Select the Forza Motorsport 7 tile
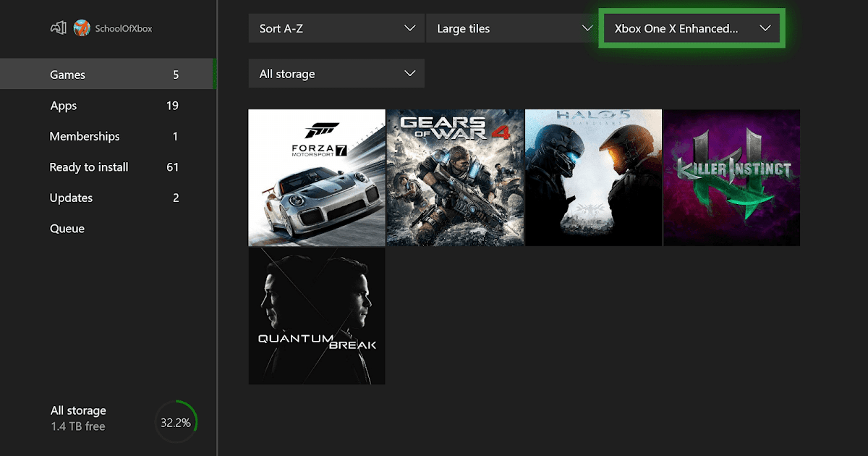The height and width of the screenshot is (456, 868). point(316,177)
